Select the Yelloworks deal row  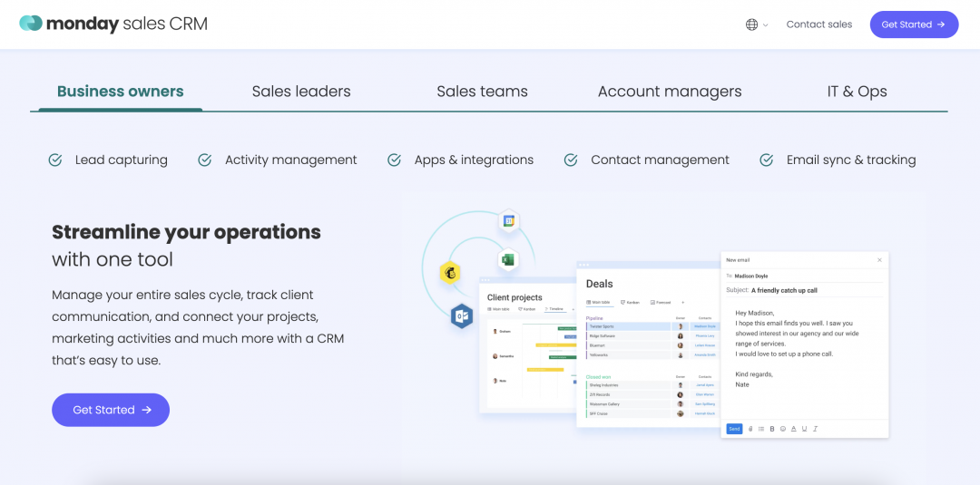(x=652, y=354)
